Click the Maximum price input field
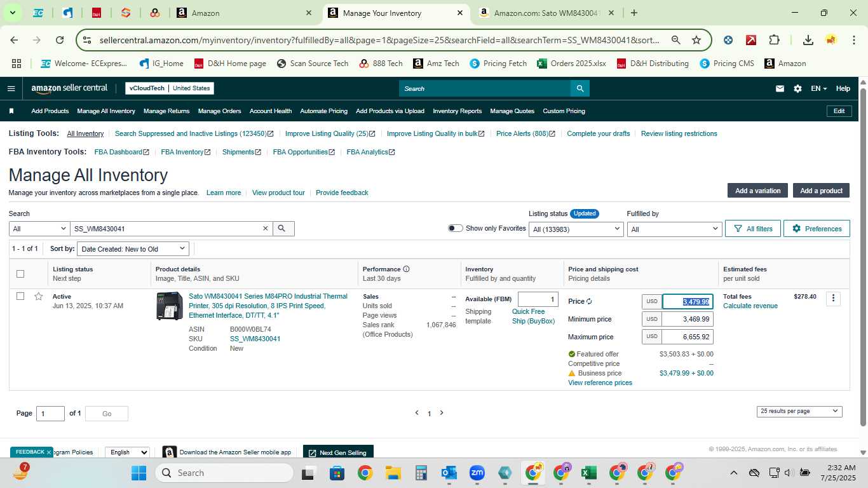Image resolution: width=868 pixels, height=488 pixels. (x=687, y=337)
